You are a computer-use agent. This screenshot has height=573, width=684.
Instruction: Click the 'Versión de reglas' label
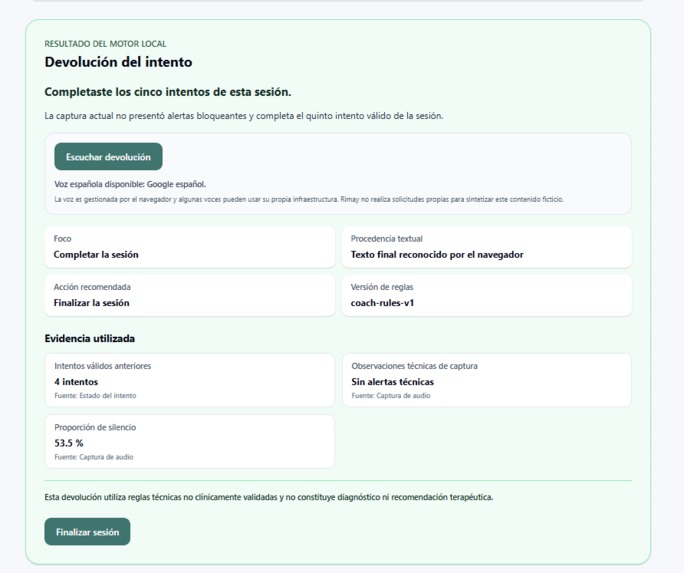point(382,287)
